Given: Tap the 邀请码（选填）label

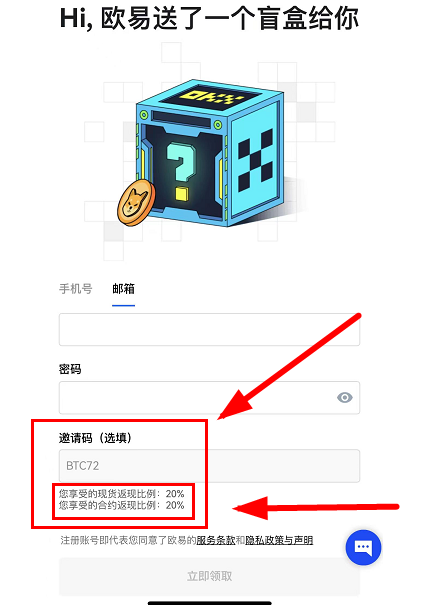Looking at the screenshot, I should [95, 438].
